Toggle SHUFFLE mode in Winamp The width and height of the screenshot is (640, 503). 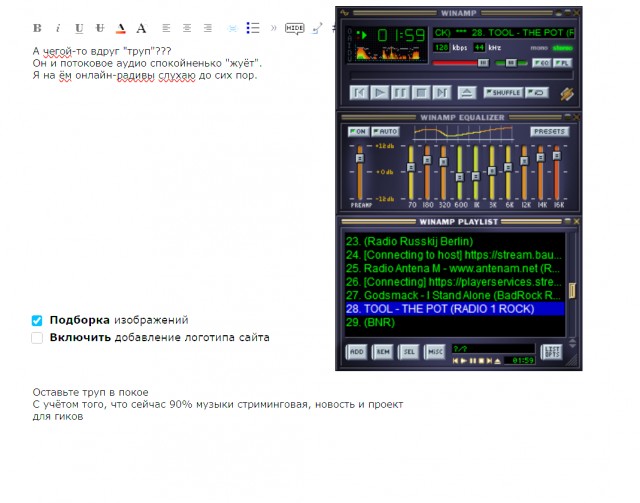click(x=503, y=93)
